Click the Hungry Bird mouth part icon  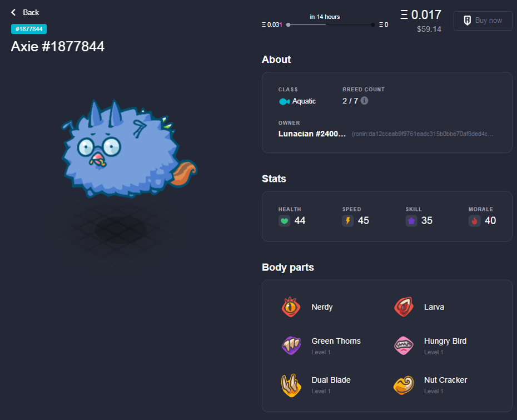pos(404,345)
